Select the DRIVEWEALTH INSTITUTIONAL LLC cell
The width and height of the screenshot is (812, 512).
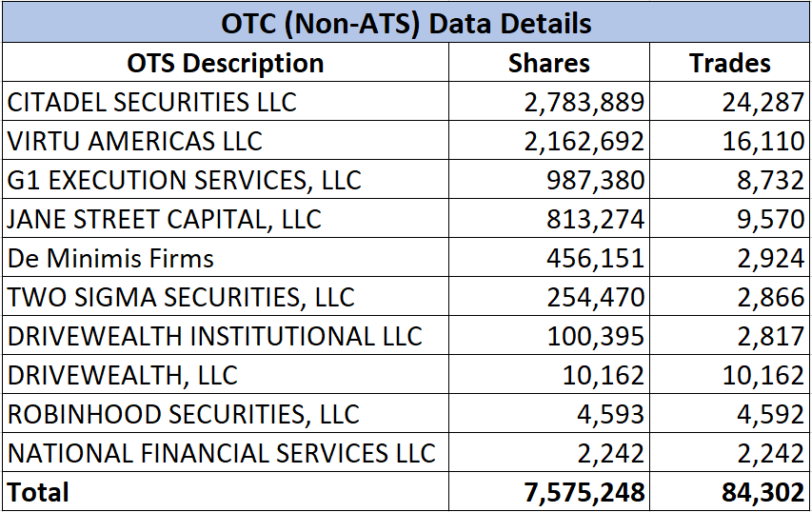pyautogui.click(x=215, y=336)
